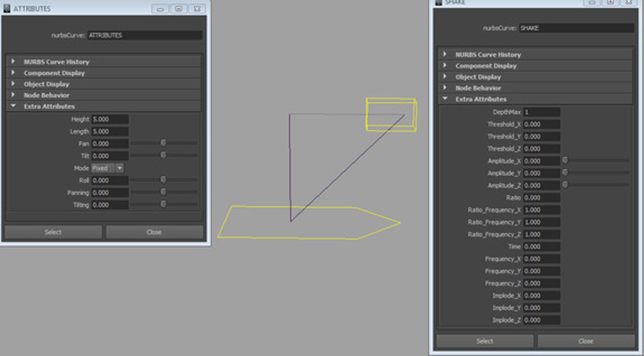The width and height of the screenshot is (644, 356).
Task: Click the Pan value field
Action: pyautogui.click(x=110, y=143)
